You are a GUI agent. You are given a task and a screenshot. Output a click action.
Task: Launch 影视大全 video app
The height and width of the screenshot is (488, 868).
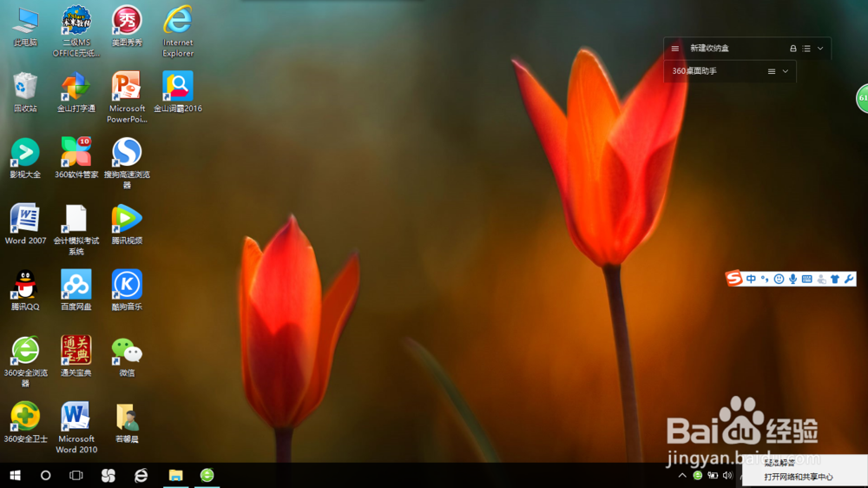pyautogui.click(x=25, y=158)
